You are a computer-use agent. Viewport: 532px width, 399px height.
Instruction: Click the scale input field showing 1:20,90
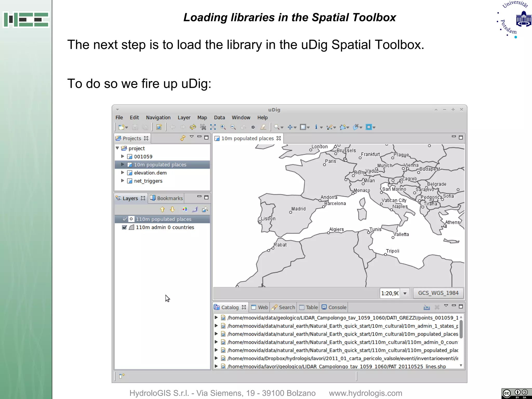tap(390, 293)
